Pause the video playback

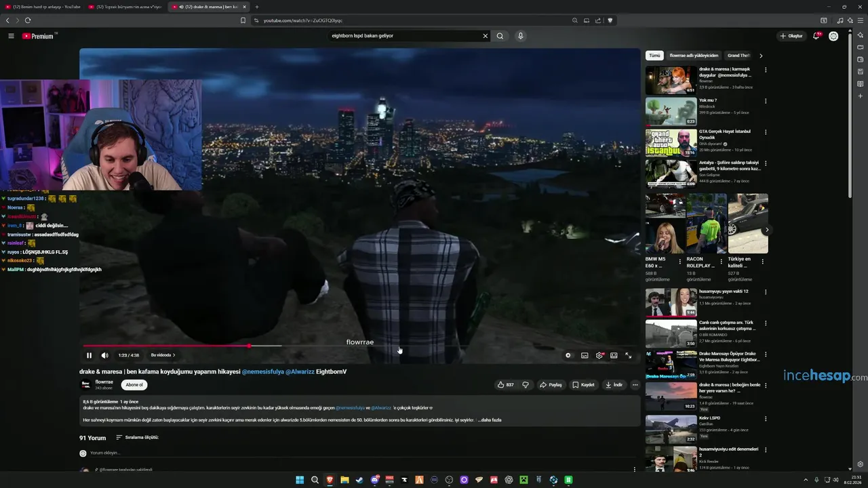coord(89,355)
